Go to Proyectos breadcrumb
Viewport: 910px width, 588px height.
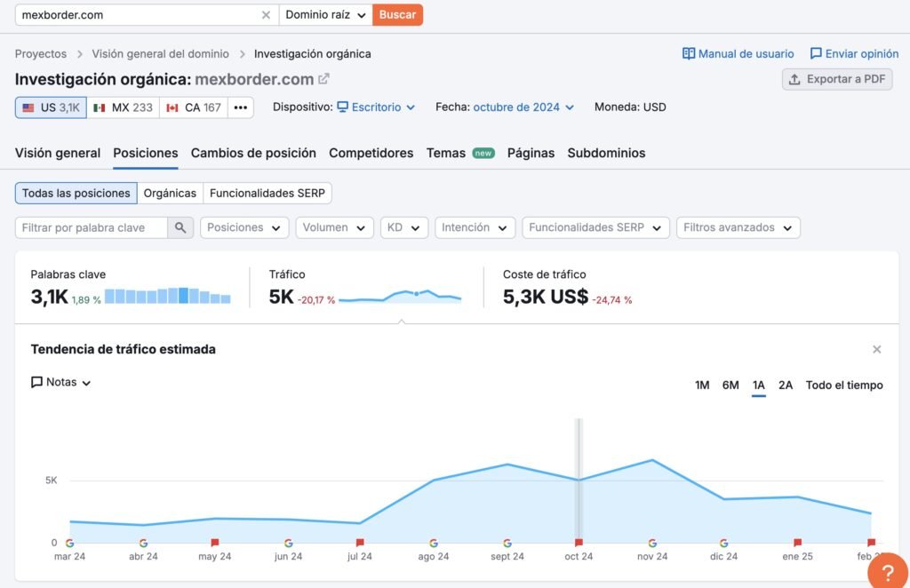coord(41,54)
